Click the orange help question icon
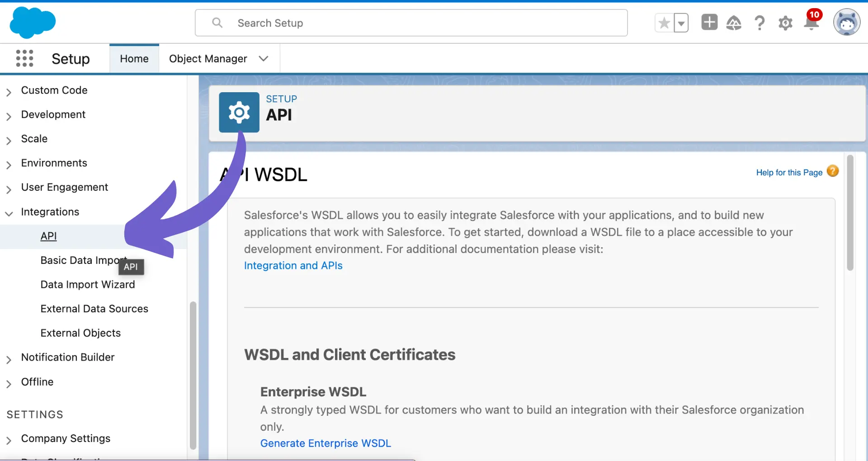This screenshot has width=868, height=461. tap(833, 171)
